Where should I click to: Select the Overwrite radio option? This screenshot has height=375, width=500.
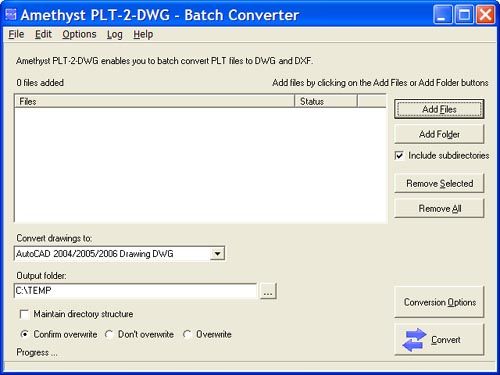tap(187, 334)
